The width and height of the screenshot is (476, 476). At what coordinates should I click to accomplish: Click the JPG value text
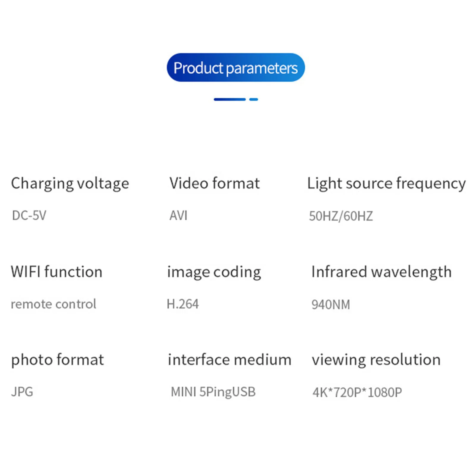[22, 392]
